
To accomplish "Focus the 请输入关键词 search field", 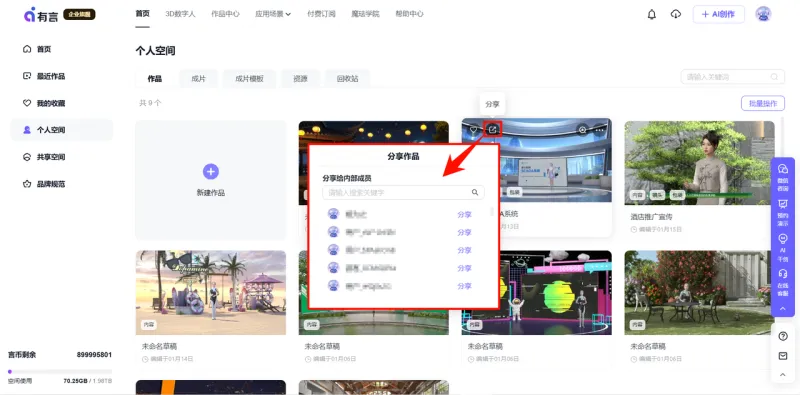I will point(733,77).
